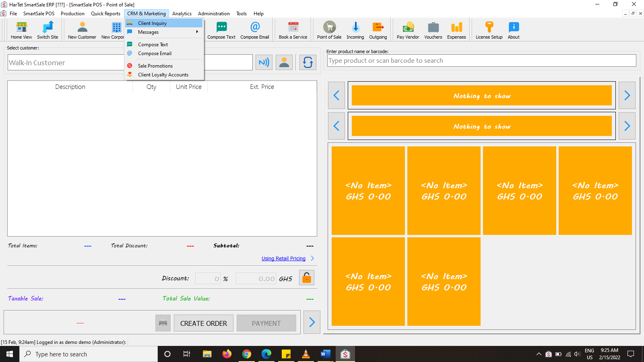Click the Switch Site icon

[47, 29]
